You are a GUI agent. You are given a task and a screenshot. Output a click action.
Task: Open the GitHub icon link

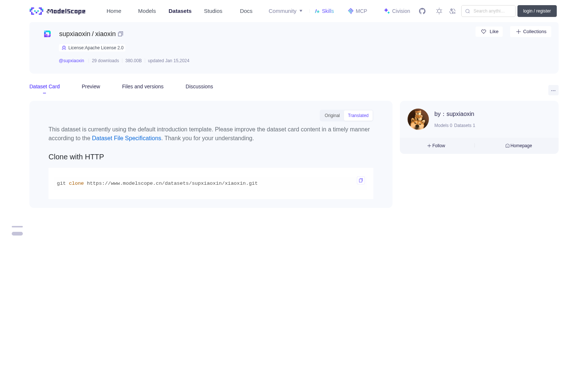(422, 11)
